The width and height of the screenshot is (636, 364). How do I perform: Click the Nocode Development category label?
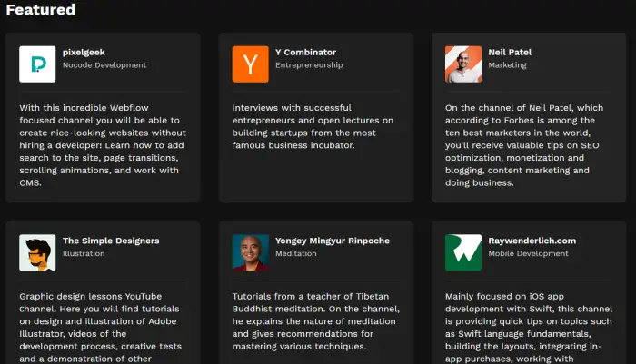104,64
